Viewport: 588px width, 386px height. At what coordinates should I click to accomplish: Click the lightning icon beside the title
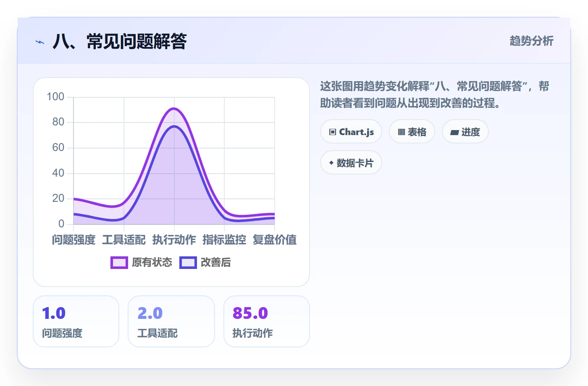pos(40,42)
